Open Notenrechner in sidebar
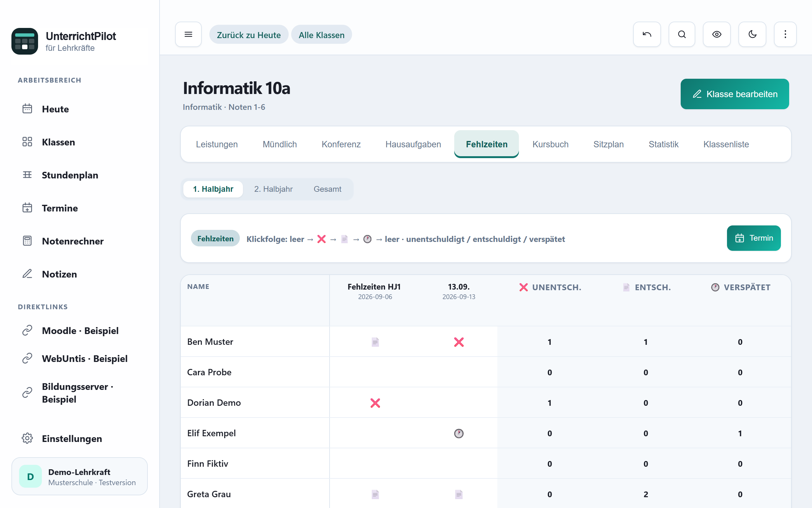Image resolution: width=812 pixels, height=508 pixels. point(80,241)
